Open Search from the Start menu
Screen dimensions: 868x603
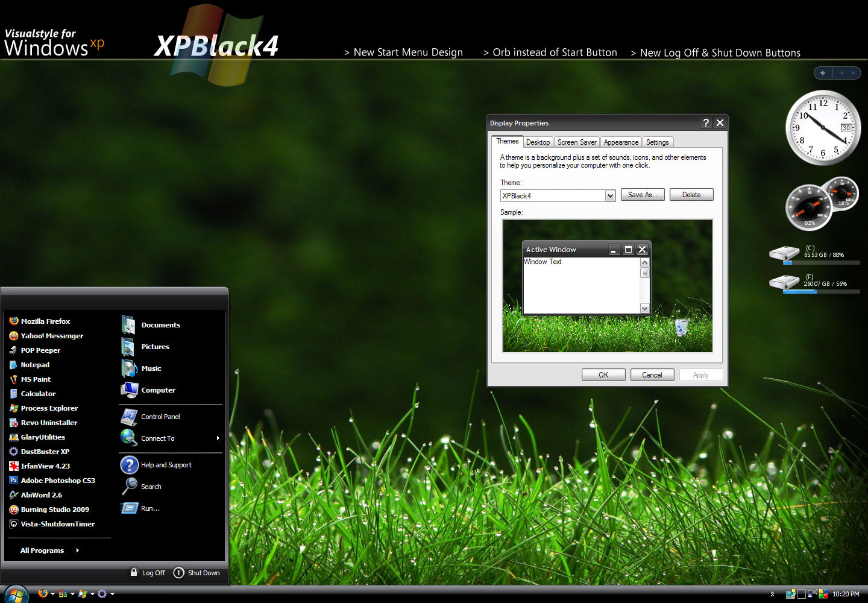[x=141, y=487]
